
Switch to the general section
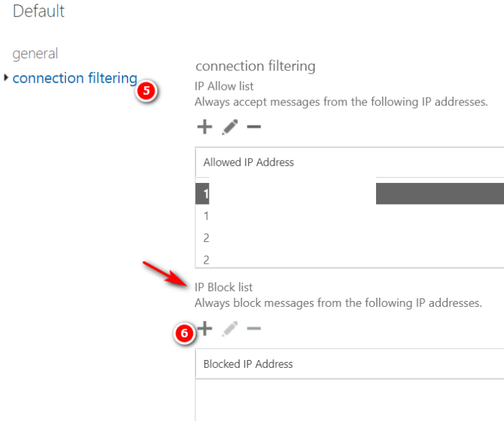click(x=35, y=53)
